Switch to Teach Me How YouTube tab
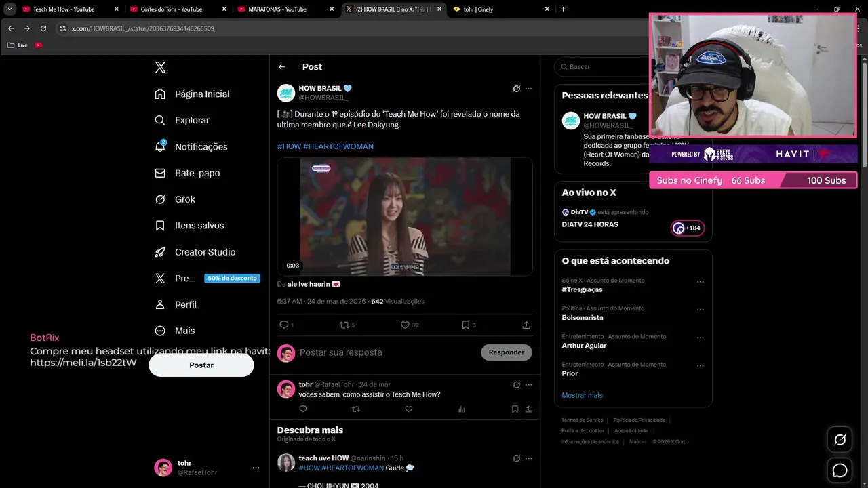868x488 pixels. pos(69,9)
